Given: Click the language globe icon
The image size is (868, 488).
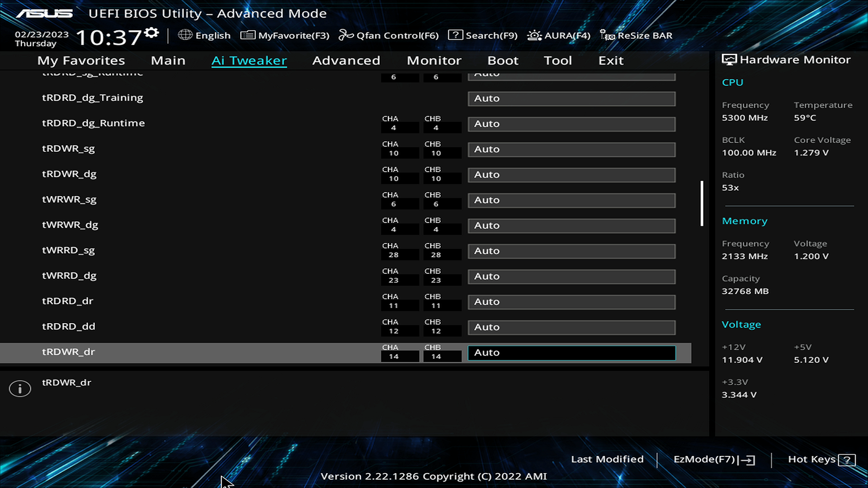Looking at the screenshot, I should 185,35.
